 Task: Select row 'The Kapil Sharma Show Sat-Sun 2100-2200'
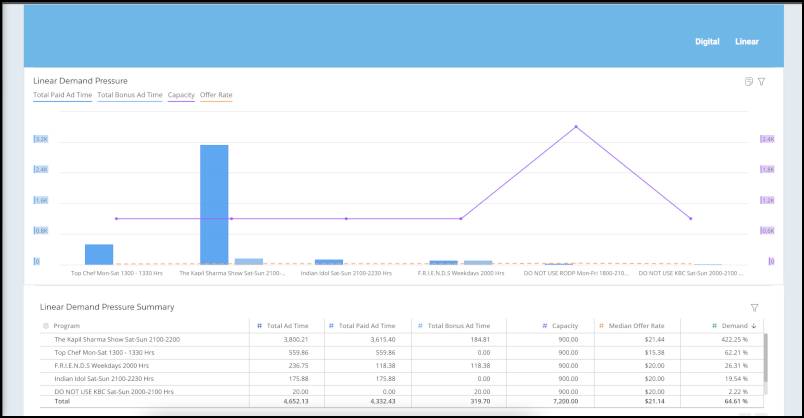[401, 340]
